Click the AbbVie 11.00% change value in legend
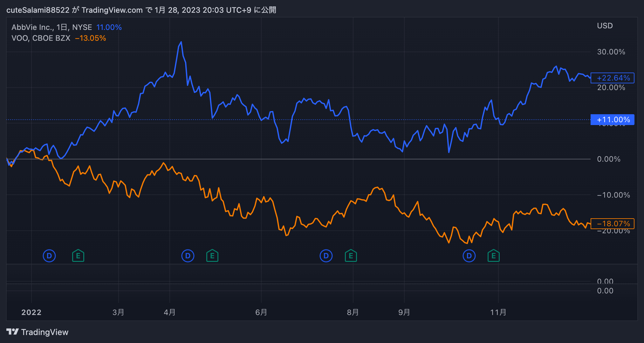Image resolution: width=644 pixels, height=343 pixels. (109, 27)
